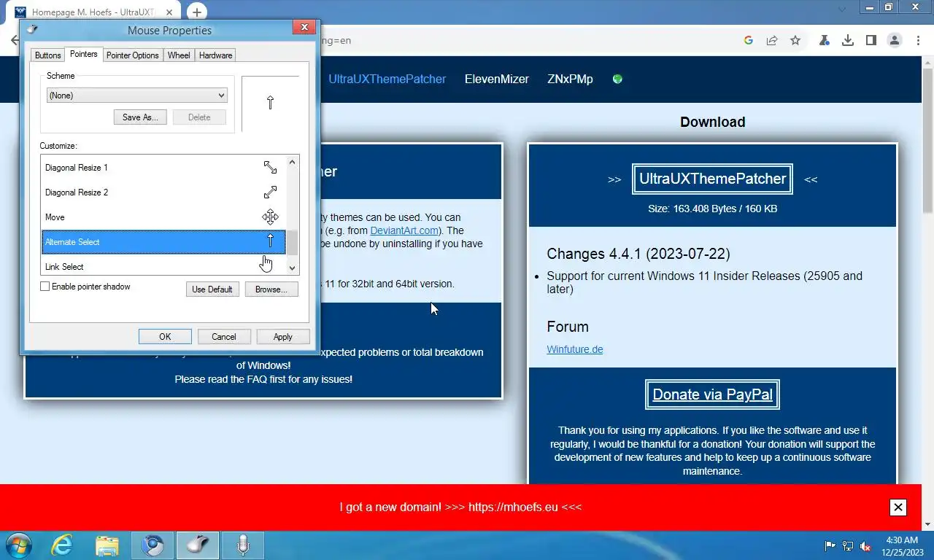Click the page scroll-down arrow

[928, 524]
